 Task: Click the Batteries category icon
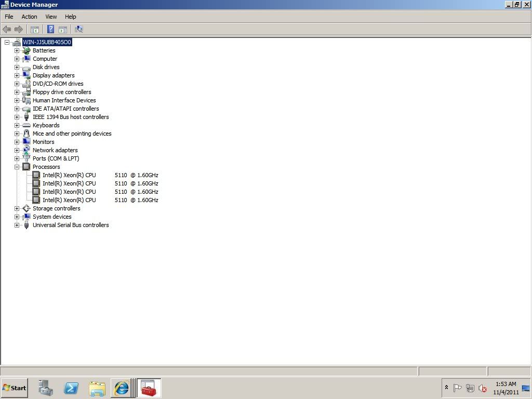pyautogui.click(x=26, y=50)
